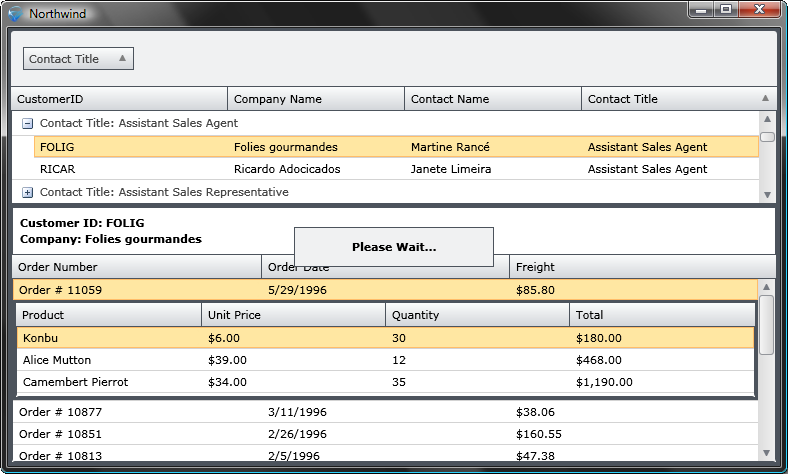Viewport: 788px width, 474px height.
Task: Minimize the Northwind window
Action: 702,10
